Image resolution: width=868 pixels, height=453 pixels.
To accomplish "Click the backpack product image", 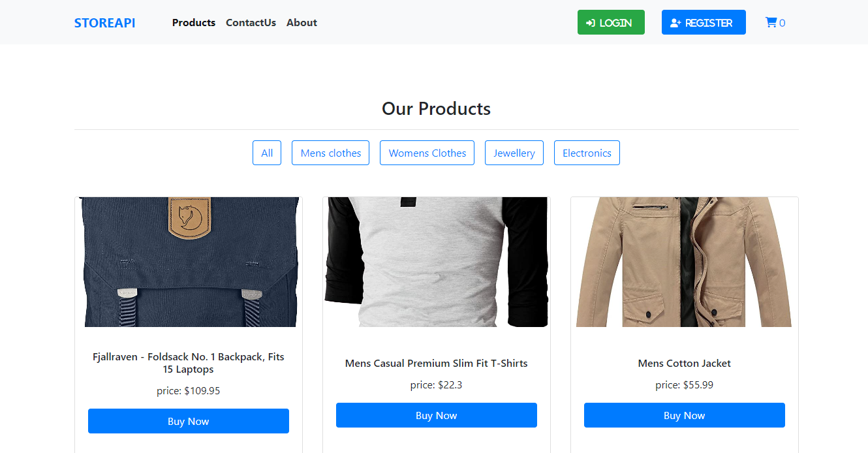I will click(189, 261).
